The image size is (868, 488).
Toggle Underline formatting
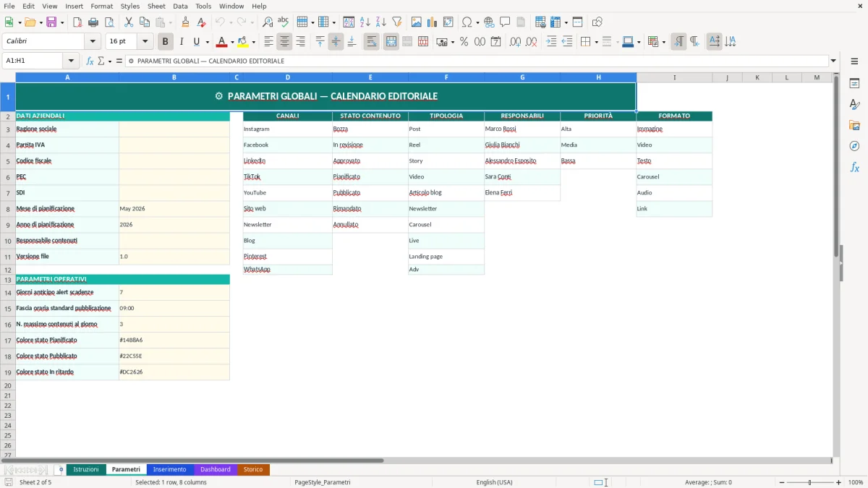pos(196,42)
